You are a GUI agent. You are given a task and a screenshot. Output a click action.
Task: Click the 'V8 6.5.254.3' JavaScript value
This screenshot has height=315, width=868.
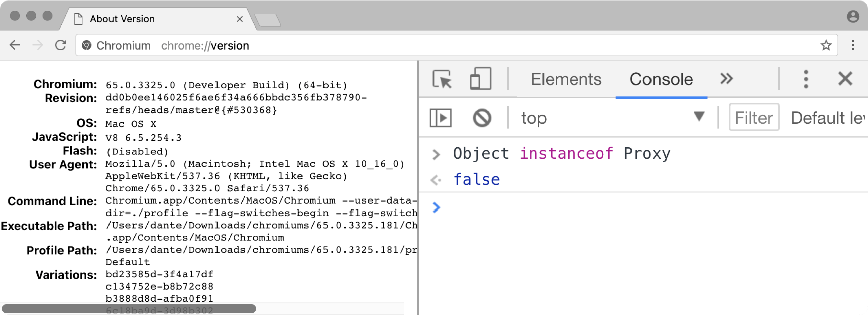click(144, 137)
